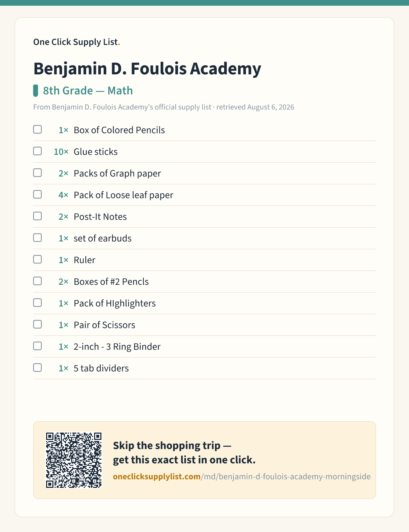Click the green marker beside 8th Grade
This screenshot has height=532, width=409.
[x=35, y=91]
